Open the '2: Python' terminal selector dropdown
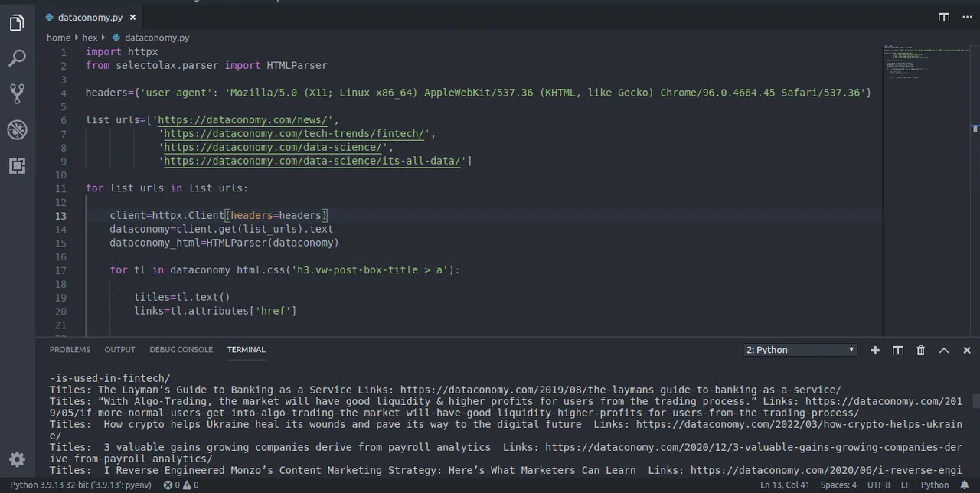The image size is (980, 493). click(x=800, y=350)
